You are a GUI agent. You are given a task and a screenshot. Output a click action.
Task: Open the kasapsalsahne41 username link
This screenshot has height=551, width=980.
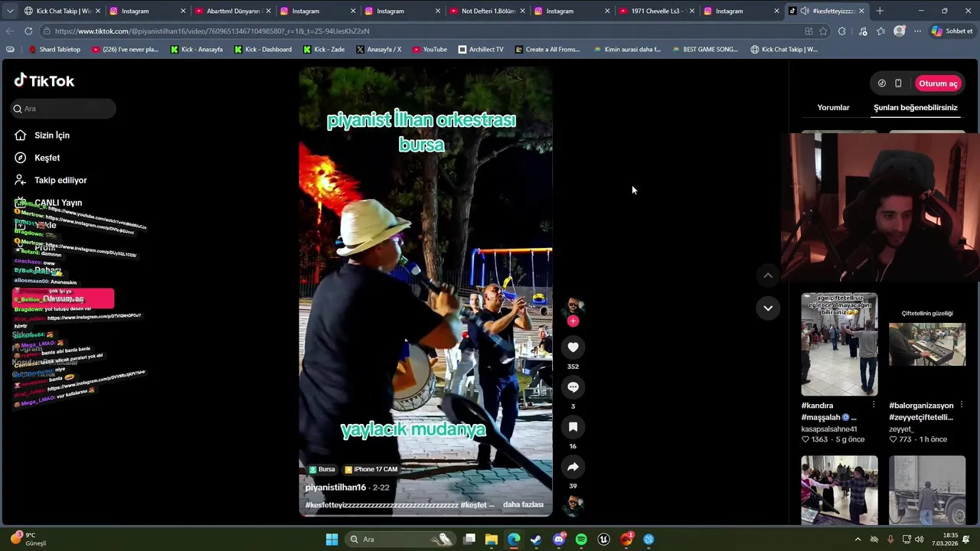(x=829, y=429)
